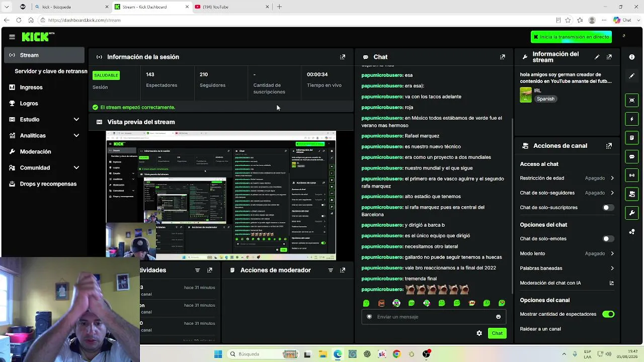Open the IRL category thumbnail
The height and width of the screenshot is (362, 644).
[526, 95]
